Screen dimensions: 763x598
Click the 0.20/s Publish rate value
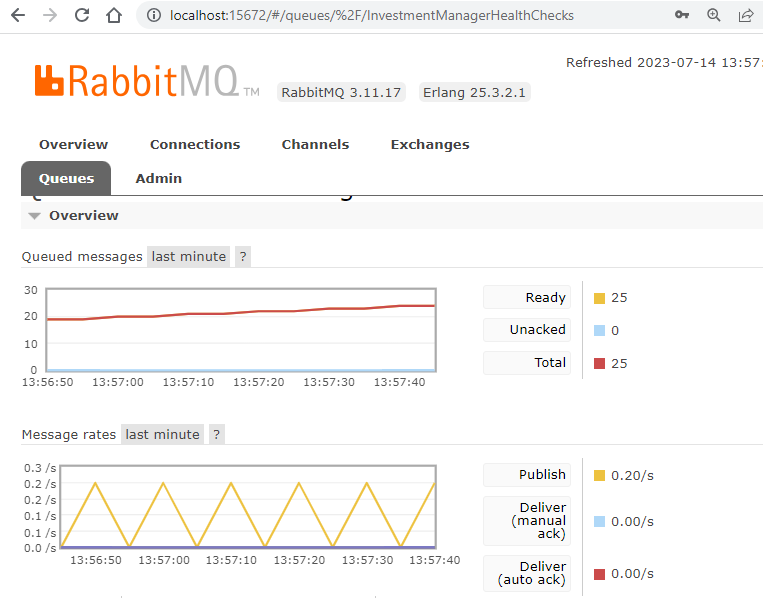(x=632, y=475)
